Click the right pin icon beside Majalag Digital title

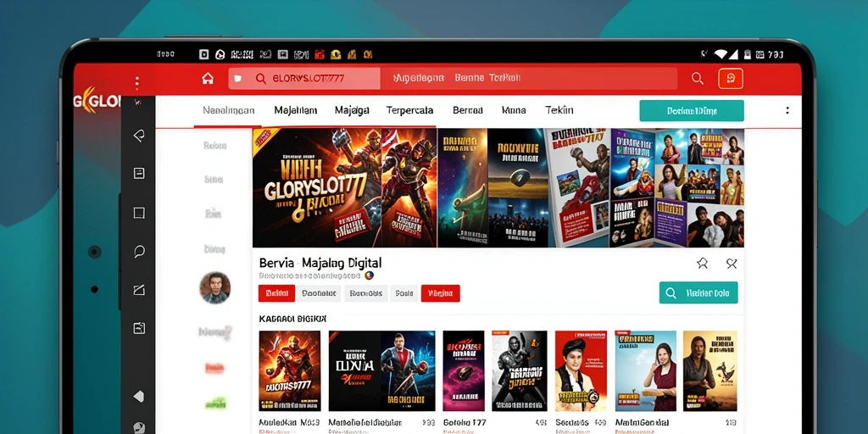pyautogui.click(x=732, y=264)
